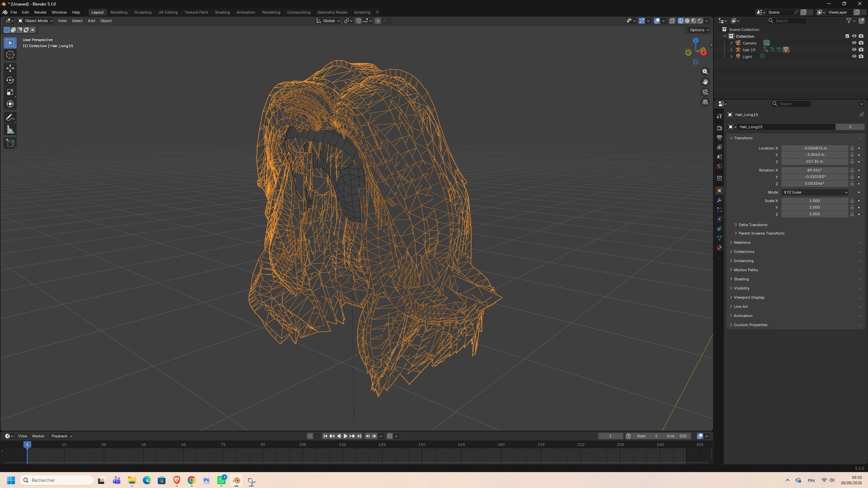The width and height of the screenshot is (868, 488).
Task: Uncheck the Collection exclude checkbox
Action: (x=847, y=36)
